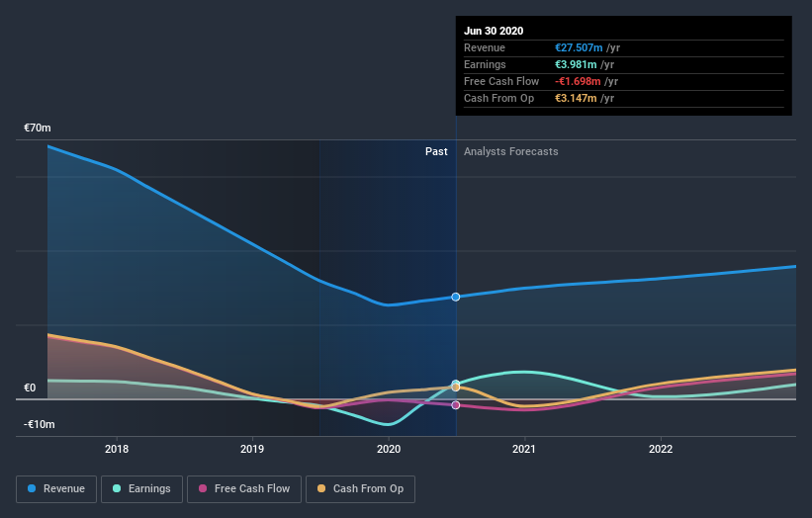This screenshot has height=518, width=812.
Task: Toggle the Free Cash Flow legend button
Action: (x=244, y=489)
